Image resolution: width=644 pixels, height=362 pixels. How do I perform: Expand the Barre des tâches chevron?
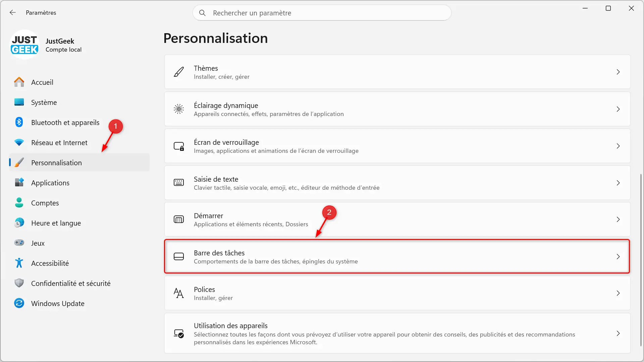pyautogui.click(x=618, y=257)
